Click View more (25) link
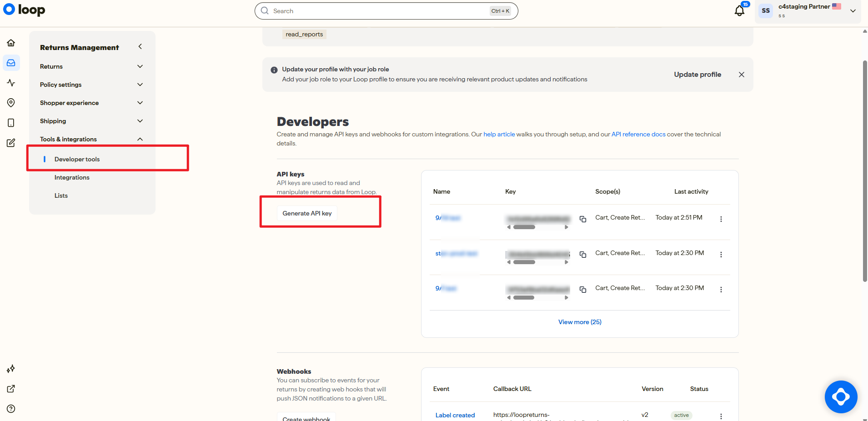868x421 pixels. coord(580,322)
